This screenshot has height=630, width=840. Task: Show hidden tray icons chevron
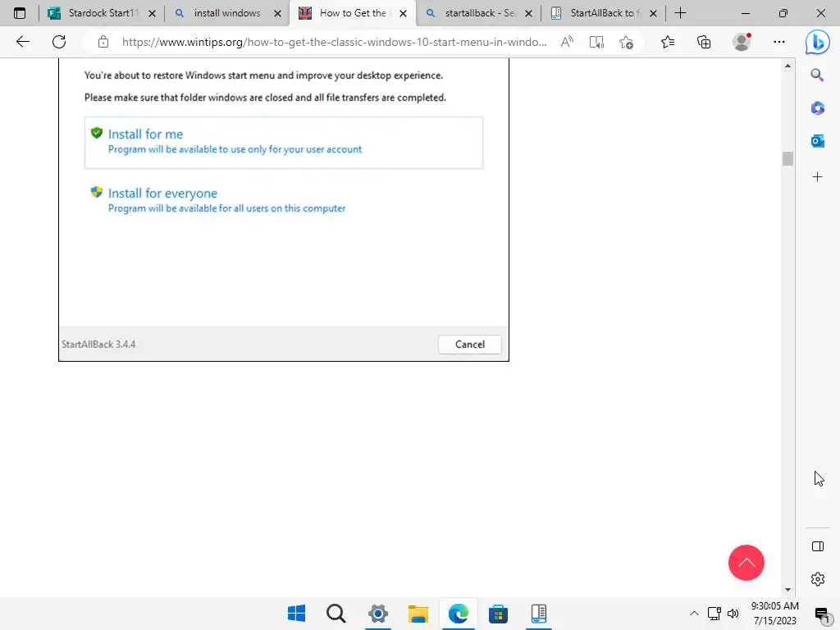(x=694, y=614)
